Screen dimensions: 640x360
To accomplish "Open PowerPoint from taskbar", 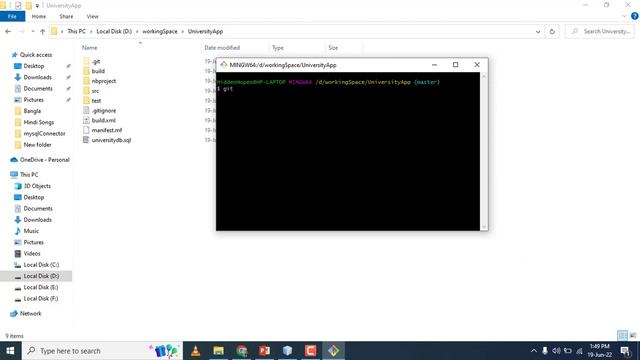I will (x=264, y=351).
